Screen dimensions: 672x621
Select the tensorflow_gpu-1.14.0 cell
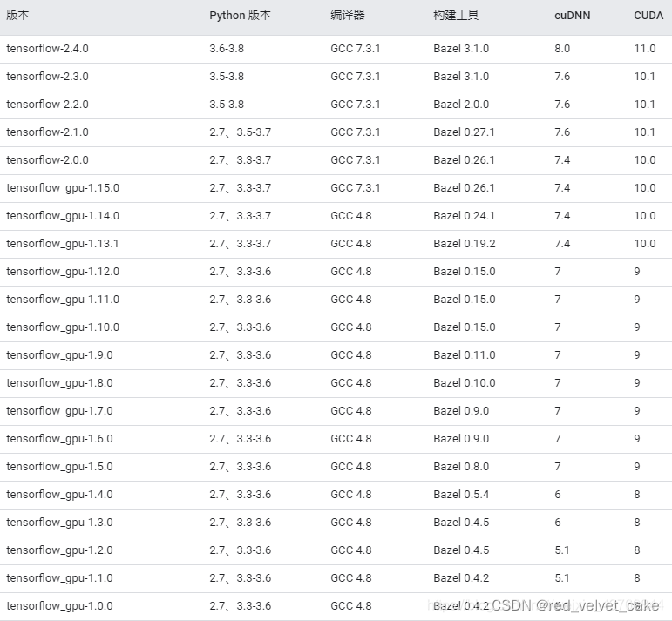coord(63,216)
